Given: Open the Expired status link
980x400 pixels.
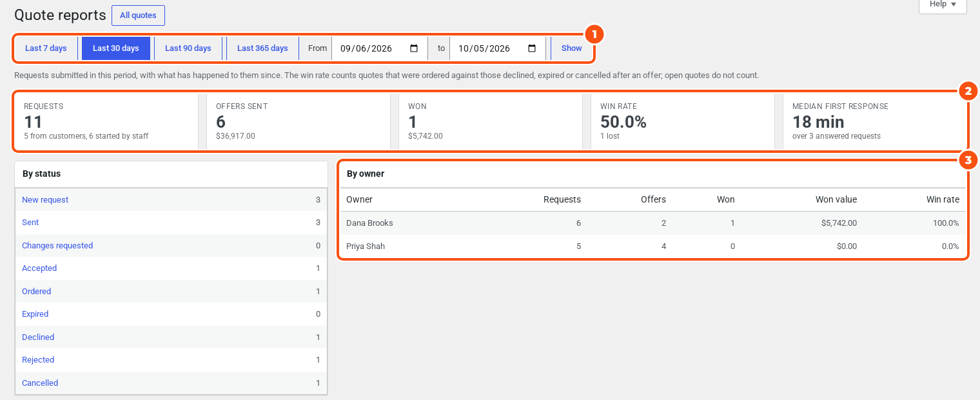Looking at the screenshot, I should click(35, 314).
